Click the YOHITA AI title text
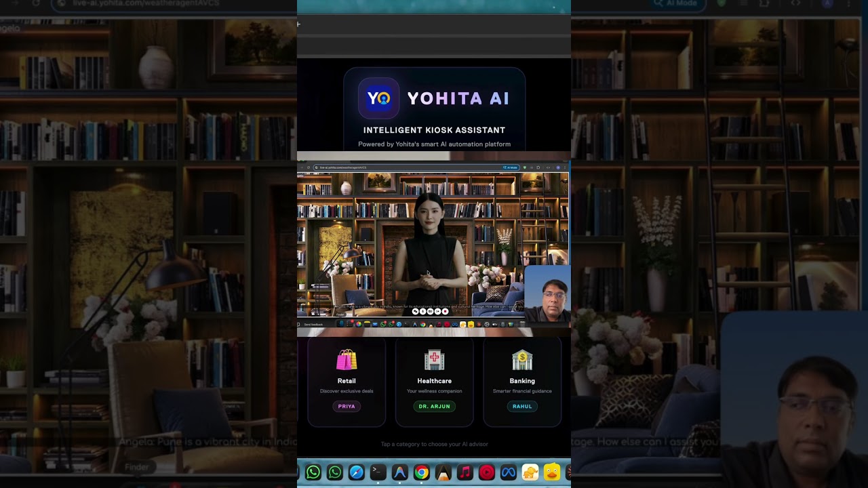The width and height of the screenshot is (868, 488). (x=458, y=98)
